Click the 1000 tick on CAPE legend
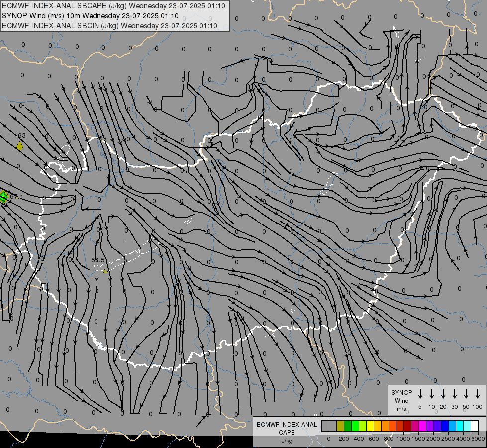The image size is (487, 448). click(403, 439)
